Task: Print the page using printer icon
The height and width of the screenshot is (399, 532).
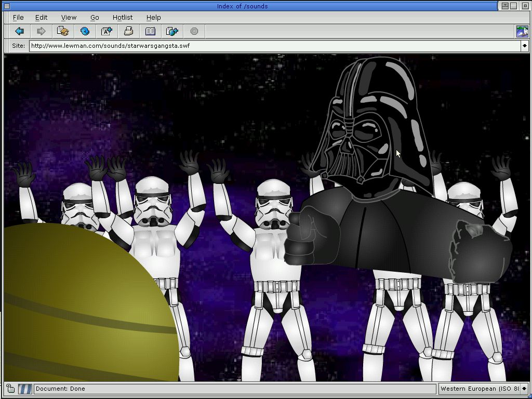Action: pyautogui.click(x=128, y=31)
